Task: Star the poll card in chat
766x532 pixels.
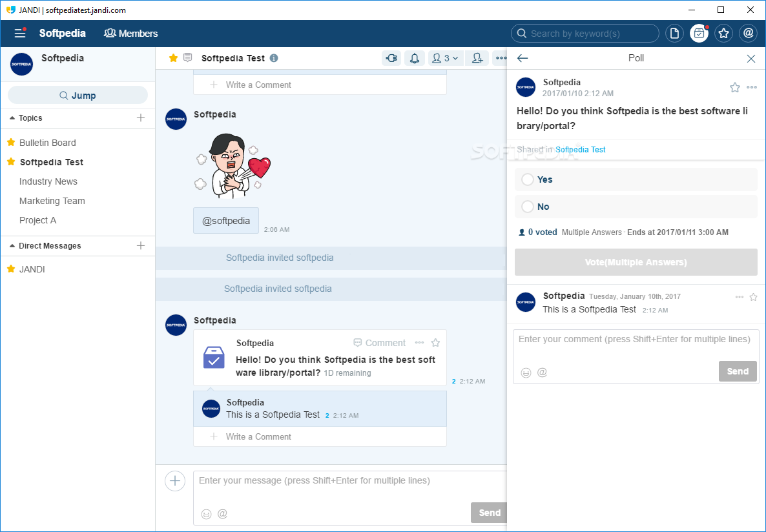Action: pyautogui.click(x=435, y=342)
